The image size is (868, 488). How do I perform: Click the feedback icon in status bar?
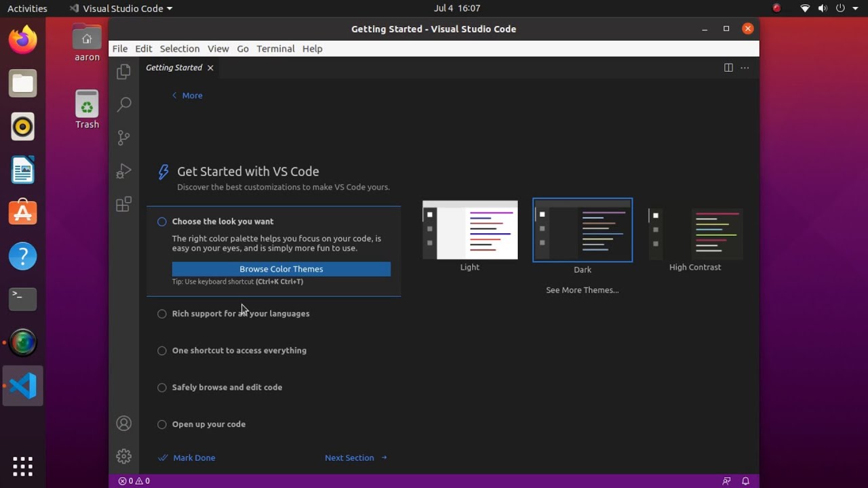tap(726, 481)
